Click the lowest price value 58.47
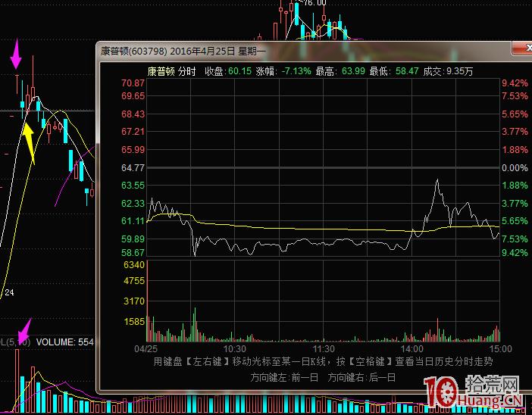Screen dimensions: 532x415 click(x=407, y=71)
